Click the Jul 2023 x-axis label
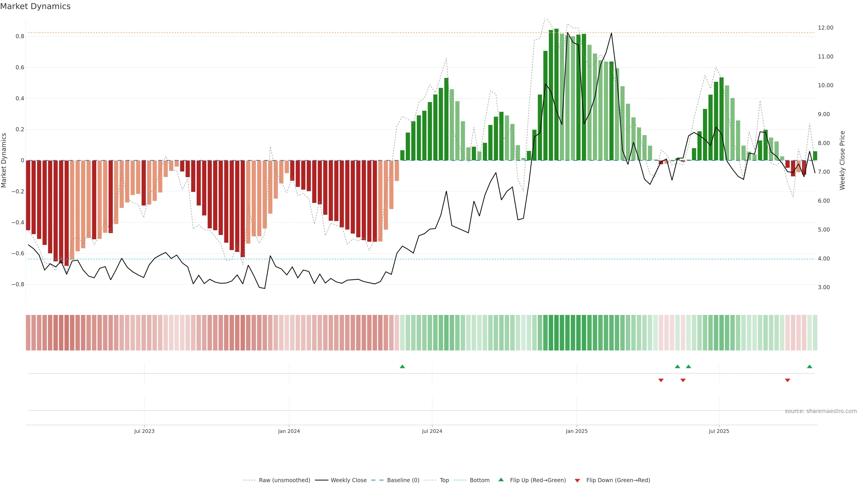The height and width of the screenshot is (488, 868). pyautogui.click(x=144, y=431)
